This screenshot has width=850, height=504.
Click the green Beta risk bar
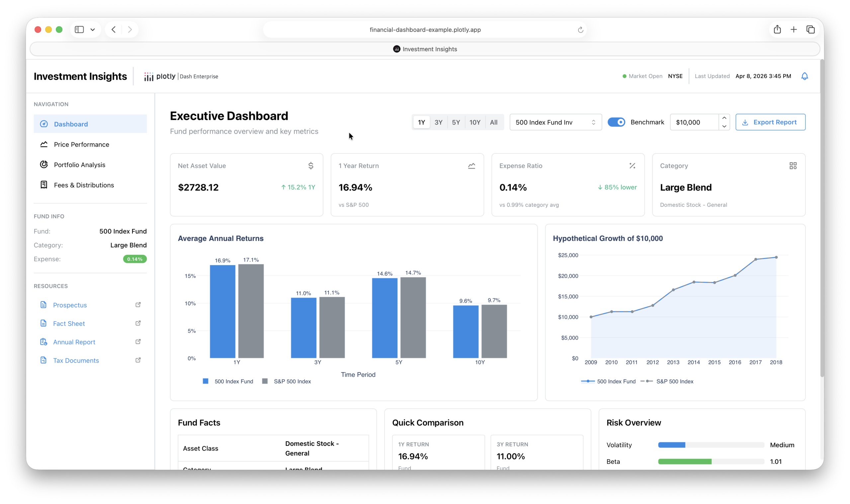point(685,461)
